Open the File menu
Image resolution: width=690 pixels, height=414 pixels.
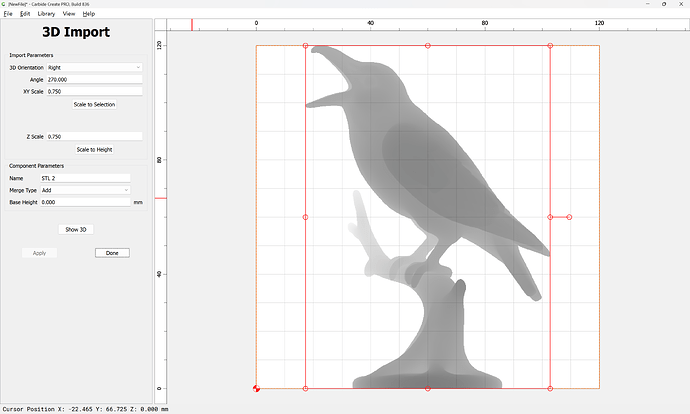tap(8, 14)
